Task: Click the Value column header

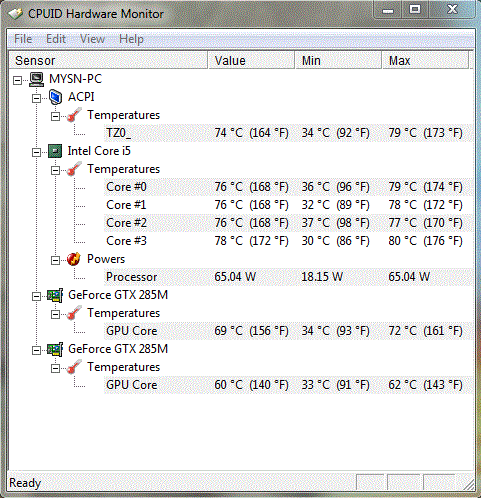Action: coord(251,60)
